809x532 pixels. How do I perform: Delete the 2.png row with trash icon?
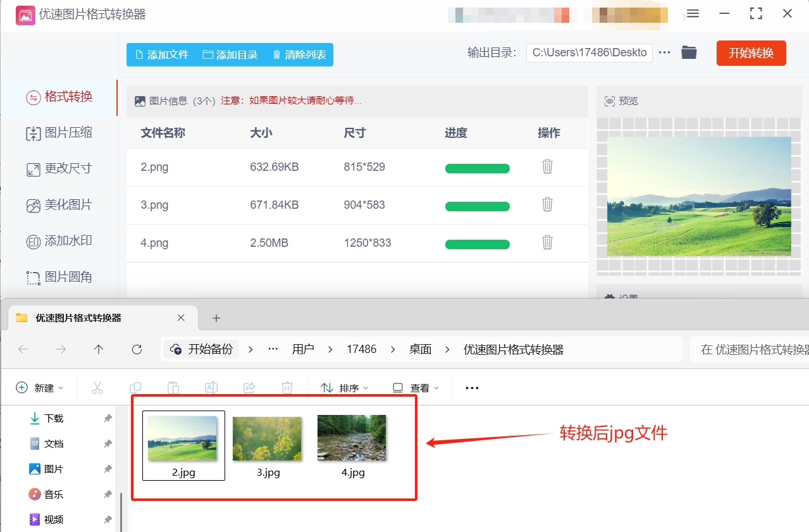click(x=548, y=166)
